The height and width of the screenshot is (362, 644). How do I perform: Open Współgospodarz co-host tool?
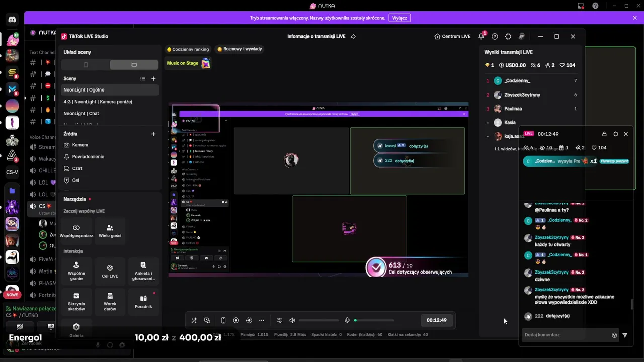(76, 231)
